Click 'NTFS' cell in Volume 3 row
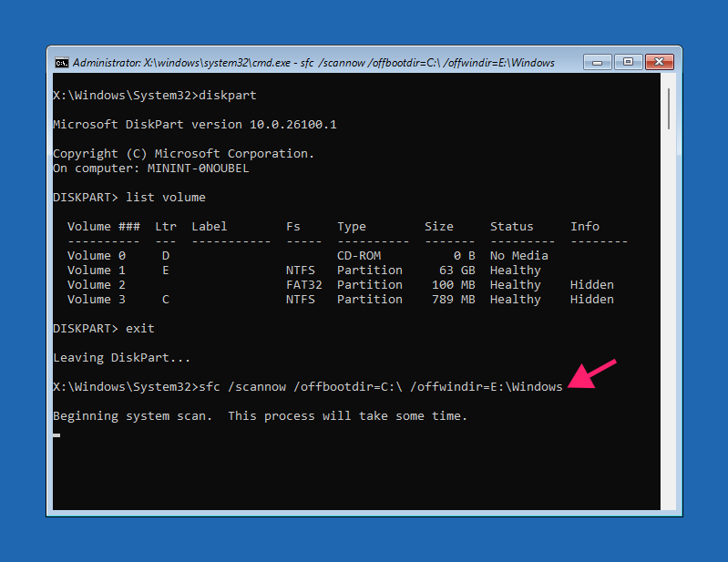Image resolution: width=728 pixels, height=562 pixels. click(301, 300)
